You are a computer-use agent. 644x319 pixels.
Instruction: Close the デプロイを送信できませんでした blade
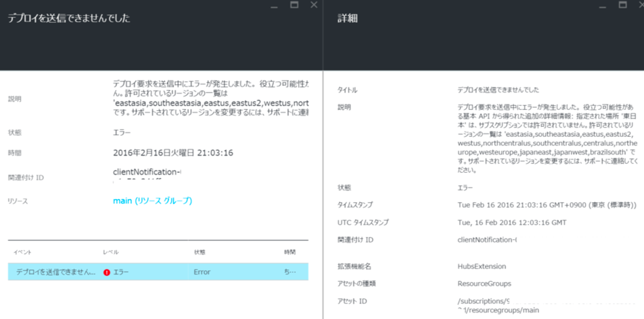coord(314,5)
